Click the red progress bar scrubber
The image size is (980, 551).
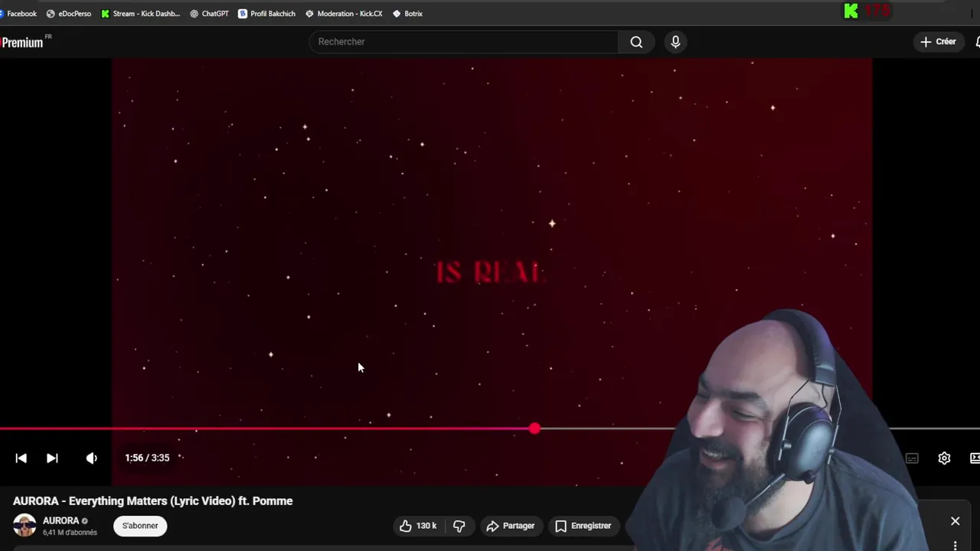534,429
